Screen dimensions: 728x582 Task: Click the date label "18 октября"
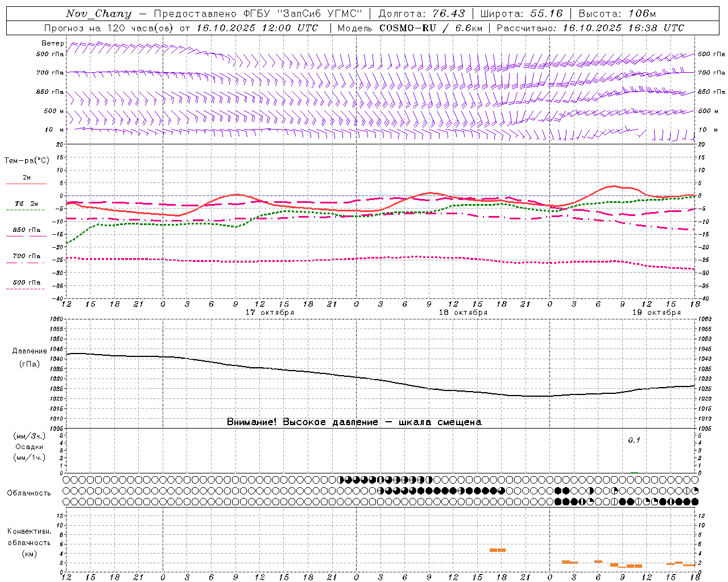[x=463, y=313]
